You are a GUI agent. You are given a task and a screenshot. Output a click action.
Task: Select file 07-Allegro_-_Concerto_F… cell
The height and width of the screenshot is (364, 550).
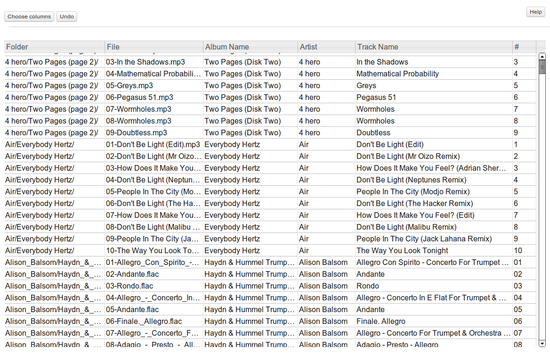153,333
